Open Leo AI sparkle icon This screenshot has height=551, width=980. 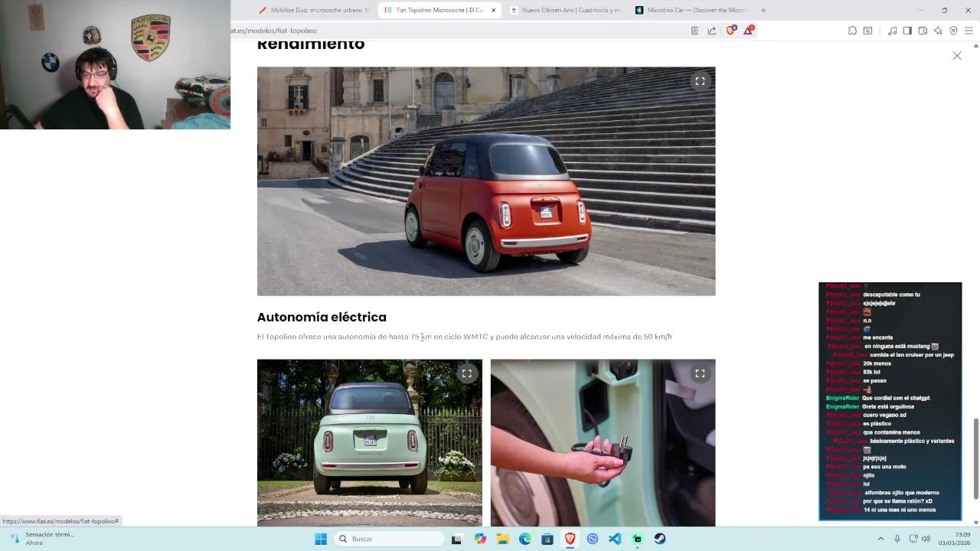(938, 31)
